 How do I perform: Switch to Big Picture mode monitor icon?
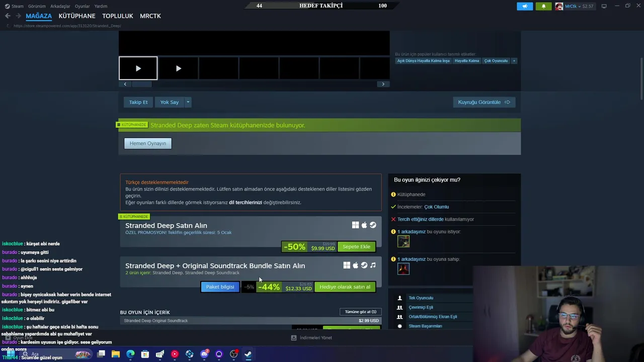(x=604, y=6)
